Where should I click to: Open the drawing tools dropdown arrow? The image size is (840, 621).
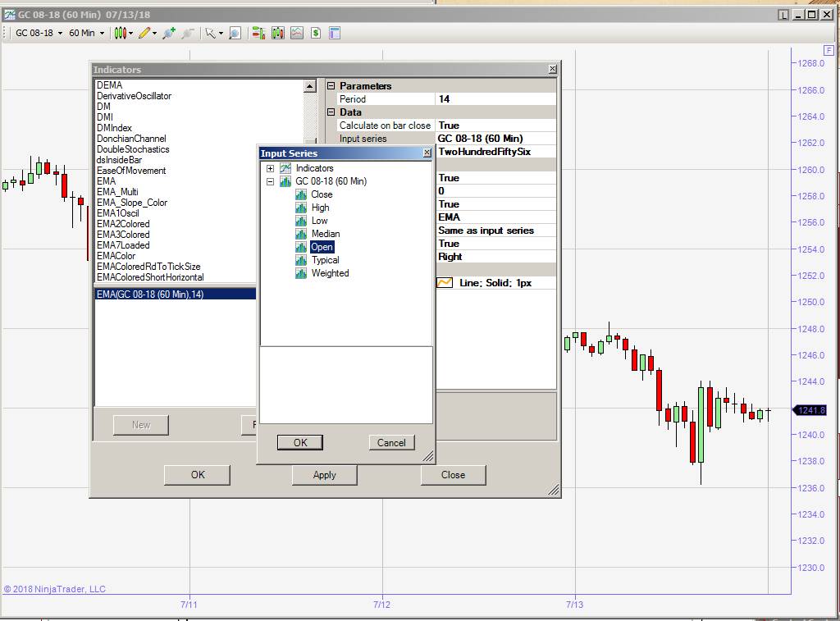click(x=154, y=33)
